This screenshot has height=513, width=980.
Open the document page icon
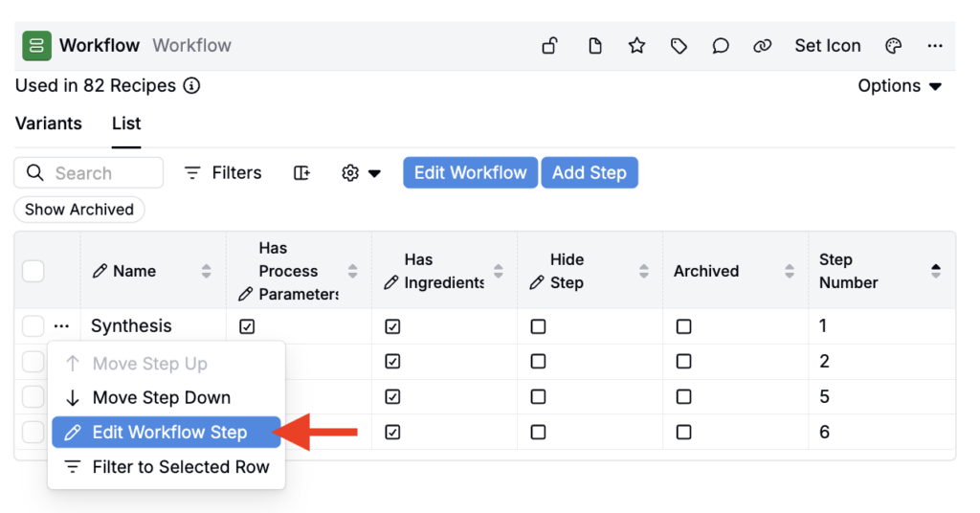point(595,46)
